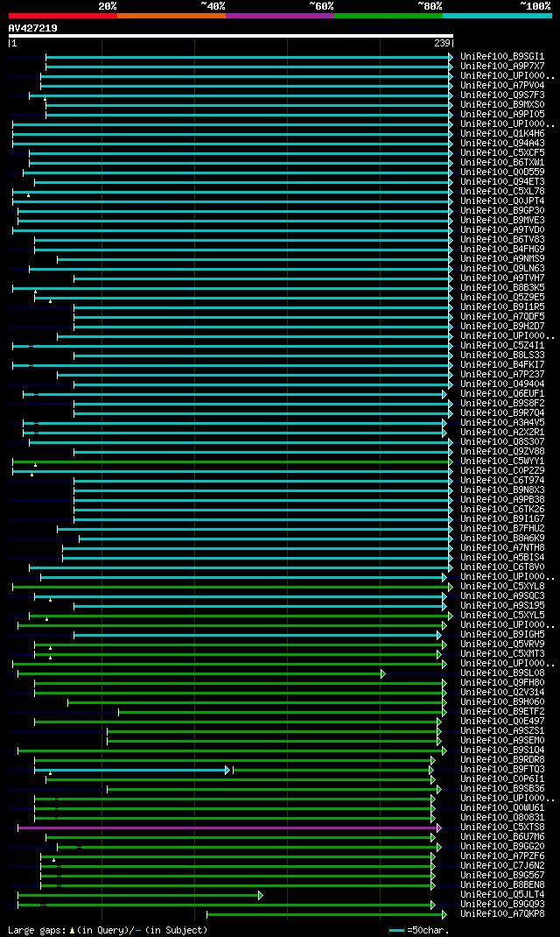560x937 pixels.
Task: Open UniRef100_A9PB38 hit
Action: tap(502, 499)
